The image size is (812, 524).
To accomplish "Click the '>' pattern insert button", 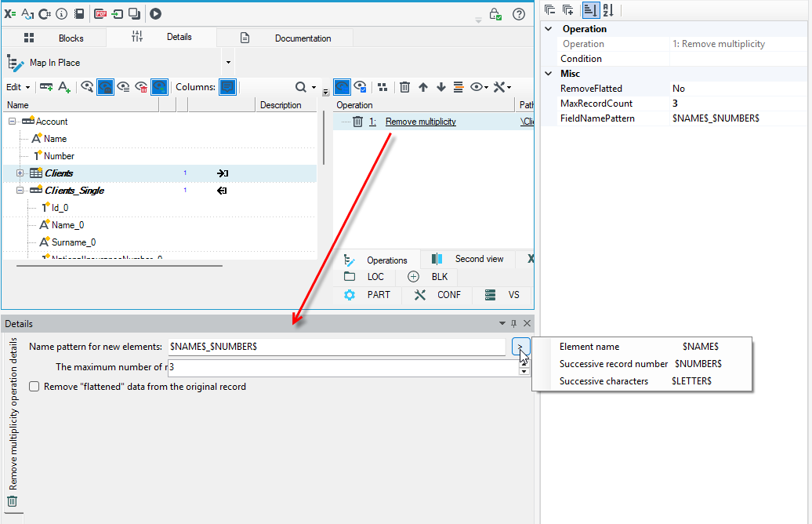I will click(520, 347).
